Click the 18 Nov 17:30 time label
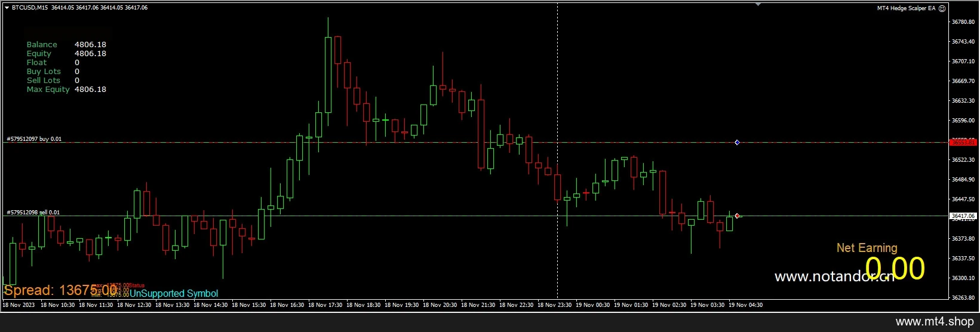The height and width of the screenshot is (332, 980). click(x=325, y=305)
